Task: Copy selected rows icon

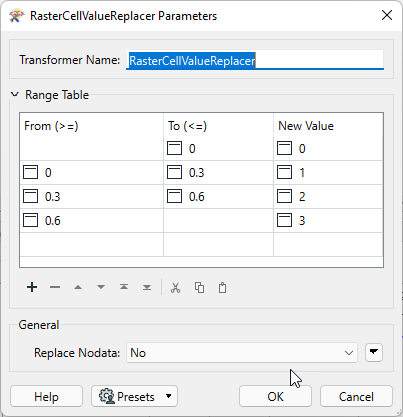Action: click(199, 287)
